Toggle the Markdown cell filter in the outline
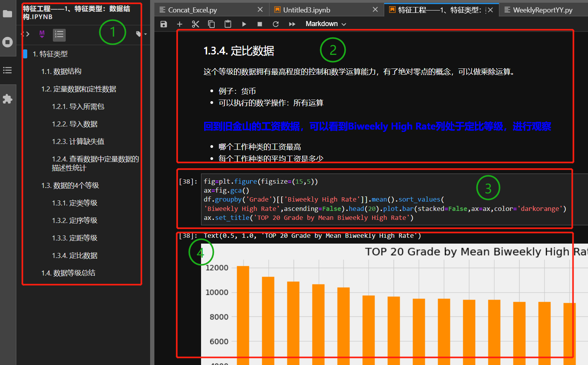588x365 pixels. point(42,34)
